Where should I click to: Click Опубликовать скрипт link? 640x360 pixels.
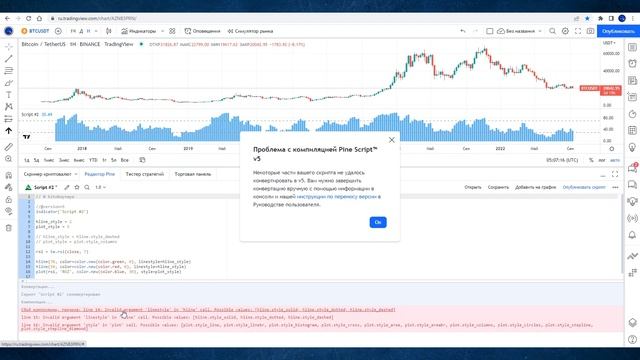[584, 187]
